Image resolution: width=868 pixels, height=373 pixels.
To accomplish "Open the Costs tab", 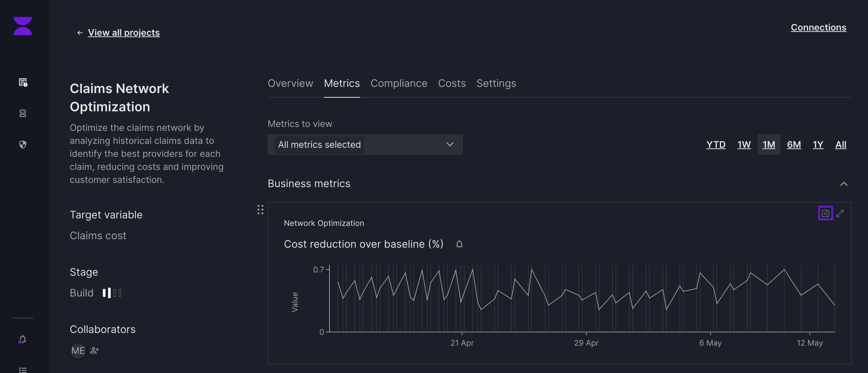I will click(452, 83).
